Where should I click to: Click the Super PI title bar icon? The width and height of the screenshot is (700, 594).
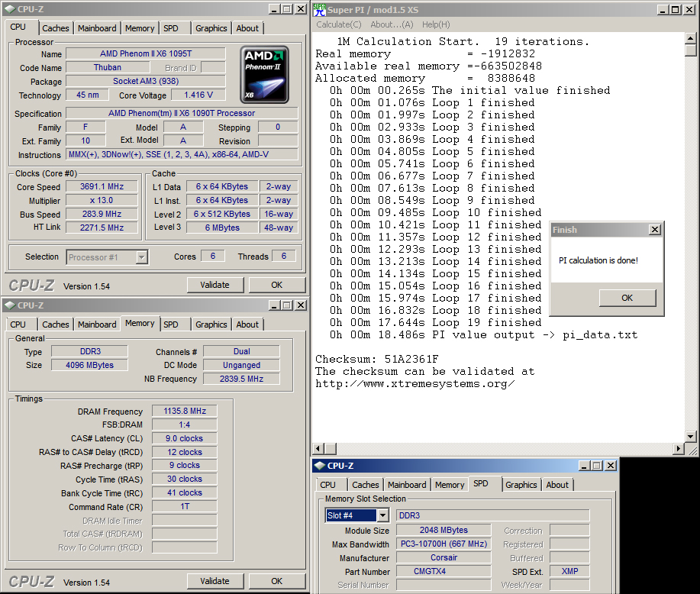tap(319, 10)
